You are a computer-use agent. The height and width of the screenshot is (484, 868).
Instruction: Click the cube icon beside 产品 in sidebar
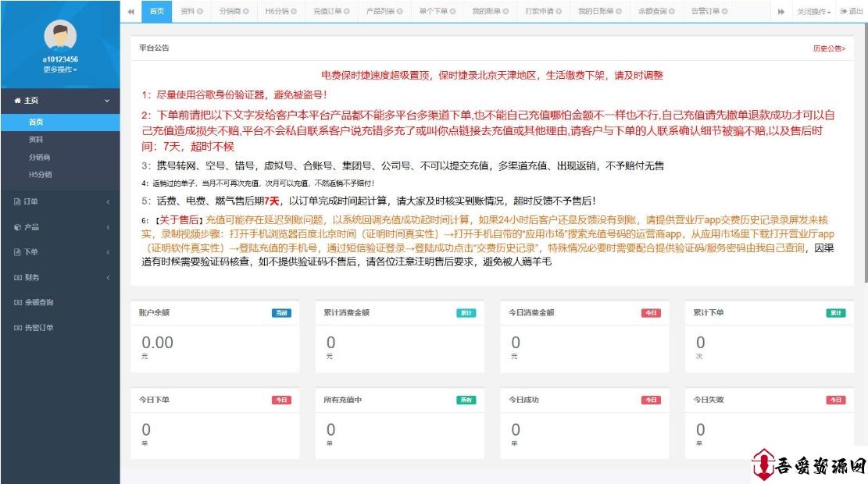click(17, 227)
